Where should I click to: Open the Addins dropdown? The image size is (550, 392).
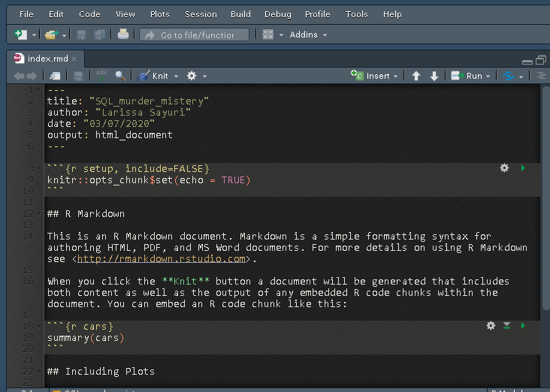click(308, 35)
